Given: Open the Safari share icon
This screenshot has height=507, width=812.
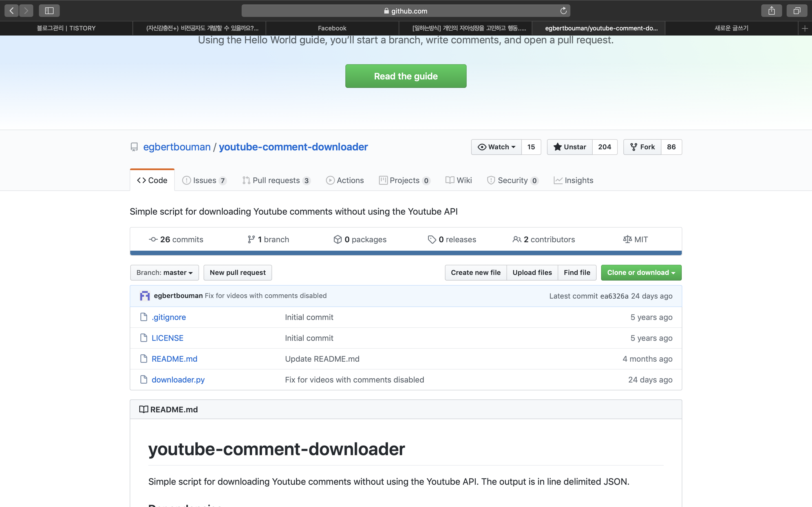Looking at the screenshot, I should pyautogui.click(x=771, y=11).
